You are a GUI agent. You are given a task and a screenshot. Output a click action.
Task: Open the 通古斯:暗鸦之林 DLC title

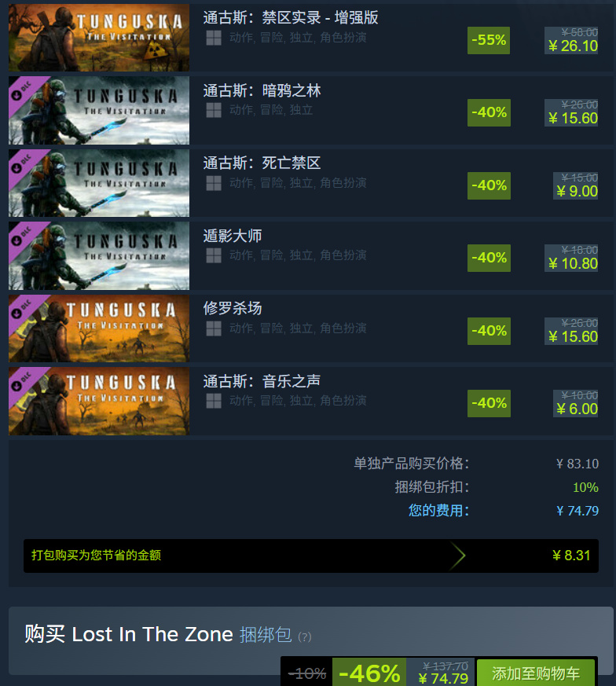262,91
